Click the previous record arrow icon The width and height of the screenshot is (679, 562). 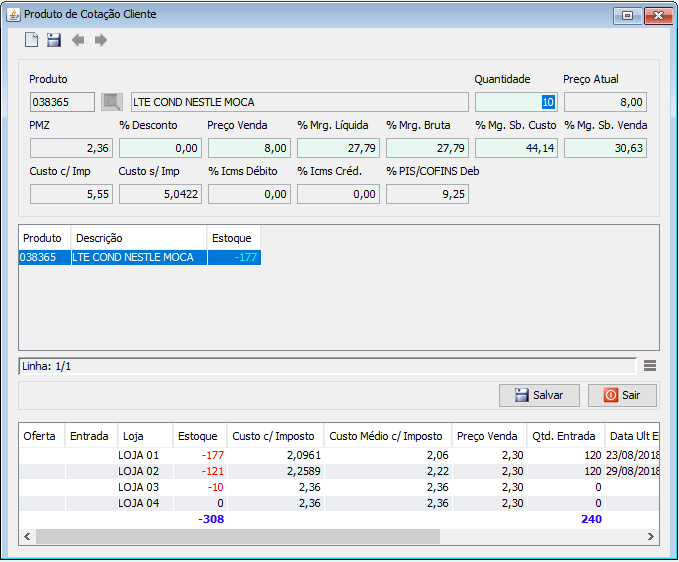click(x=78, y=40)
